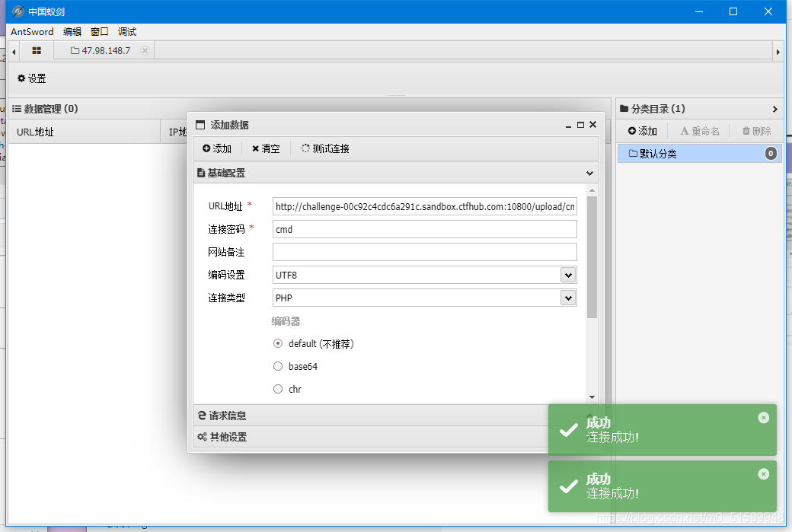The height and width of the screenshot is (532, 792).
Task: Click 测试连接 to test connection
Action: pyautogui.click(x=325, y=148)
